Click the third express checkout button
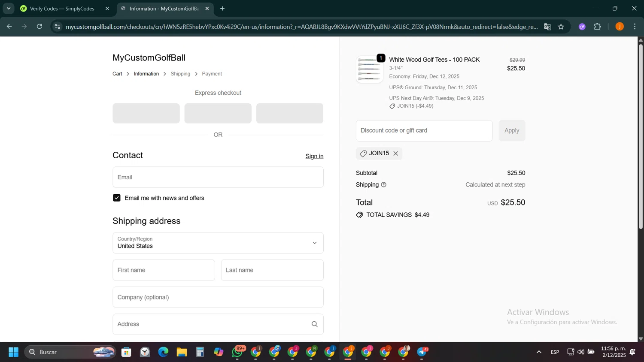The height and width of the screenshot is (362, 644). [x=290, y=113]
